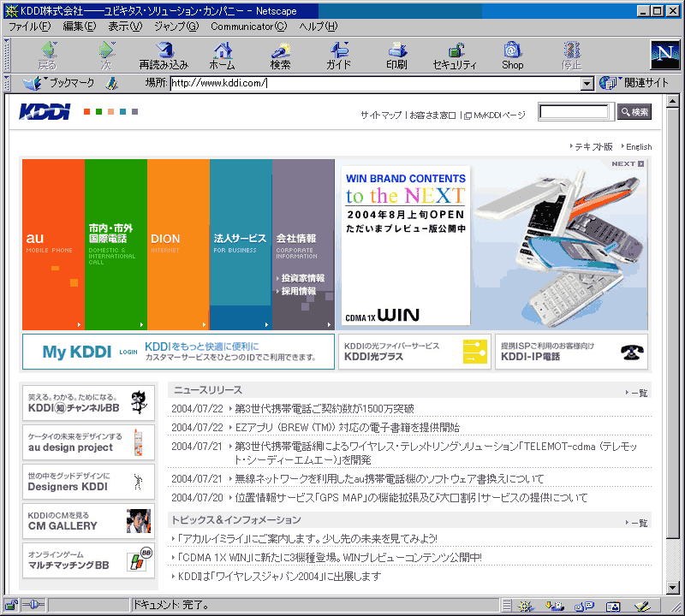Open the お客さま窓口 link

432,115
